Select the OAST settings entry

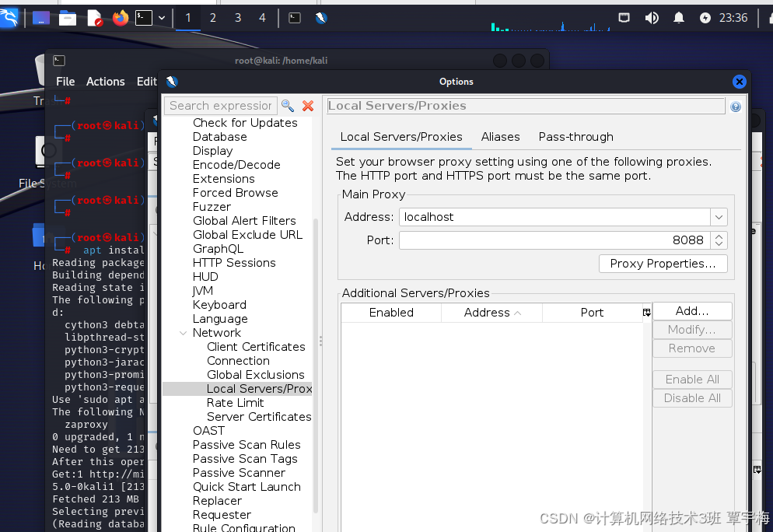208,430
